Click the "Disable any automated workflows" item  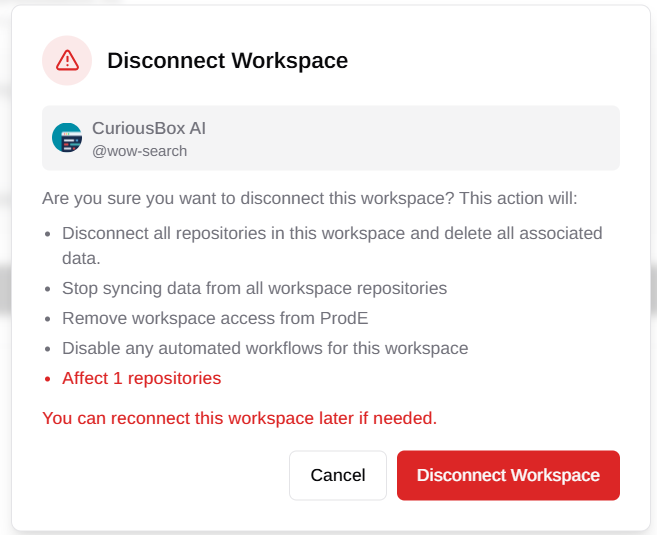(x=265, y=348)
